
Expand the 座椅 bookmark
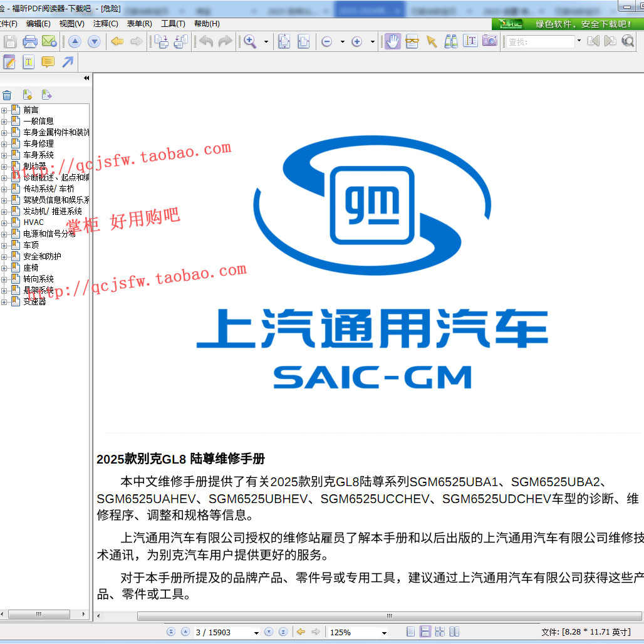click(4, 268)
